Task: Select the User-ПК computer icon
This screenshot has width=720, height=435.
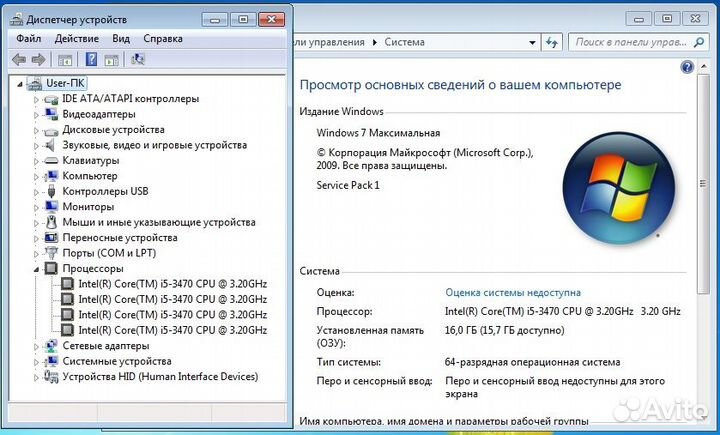Action: click(x=34, y=83)
